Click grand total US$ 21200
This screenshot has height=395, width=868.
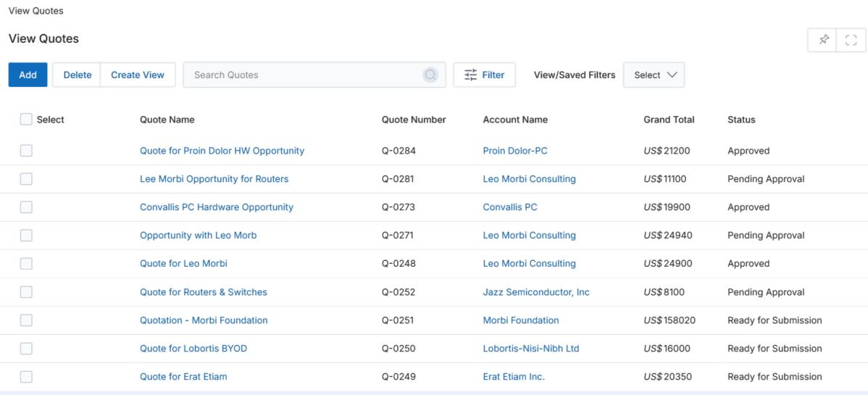pyautogui.click(x=667, y=151)
